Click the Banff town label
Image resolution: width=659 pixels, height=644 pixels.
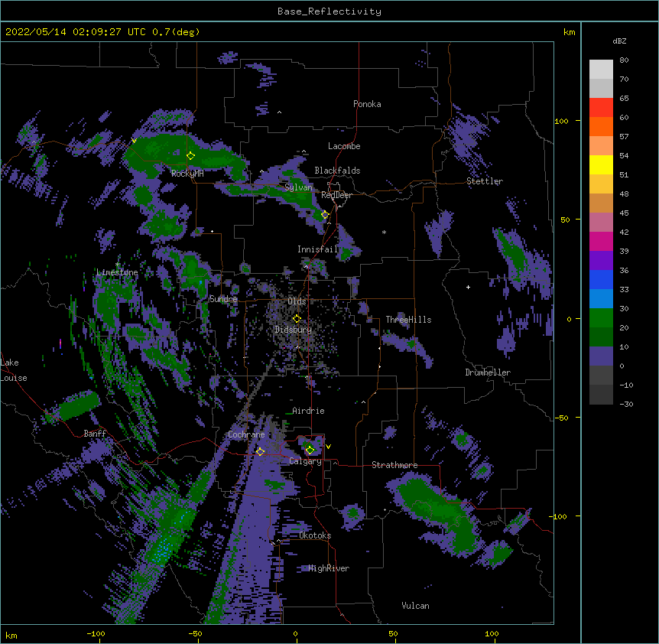[x=95, y=434]
